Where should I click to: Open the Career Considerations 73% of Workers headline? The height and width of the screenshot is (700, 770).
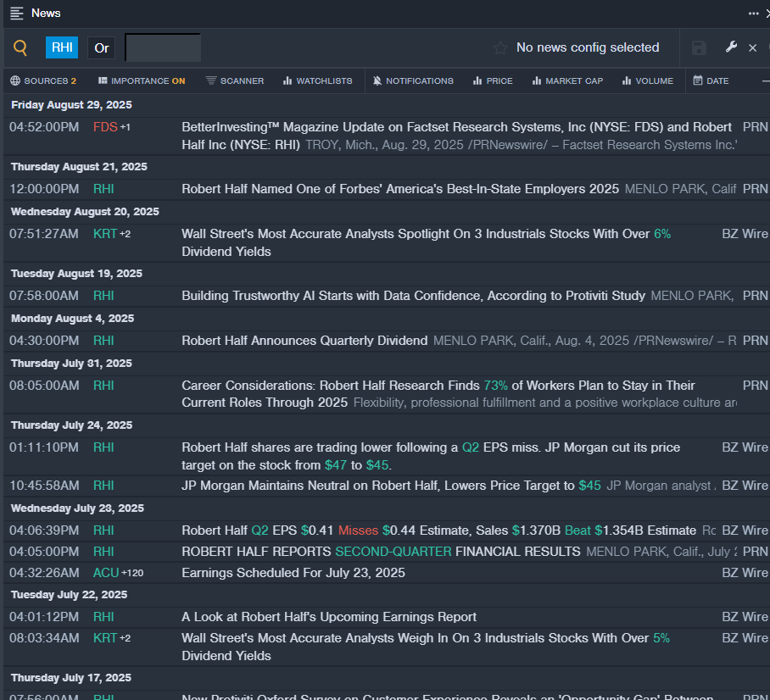tap(438, 394)
